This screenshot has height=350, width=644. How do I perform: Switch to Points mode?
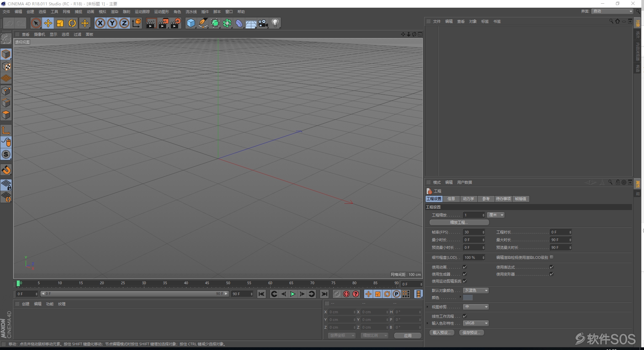coord(6,91)
